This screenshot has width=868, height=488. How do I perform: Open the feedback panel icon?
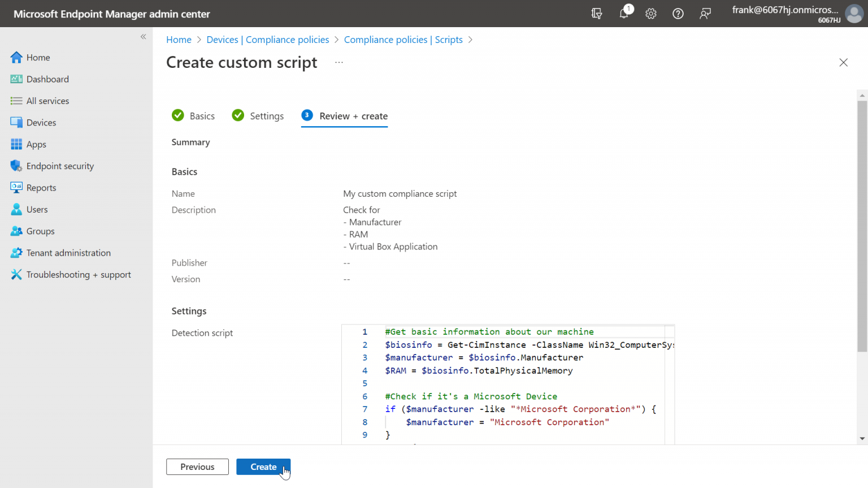(x=705, y=13)
